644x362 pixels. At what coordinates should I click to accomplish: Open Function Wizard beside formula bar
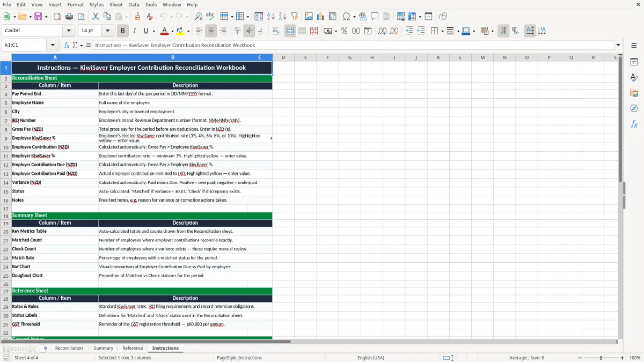coord(67,45)
